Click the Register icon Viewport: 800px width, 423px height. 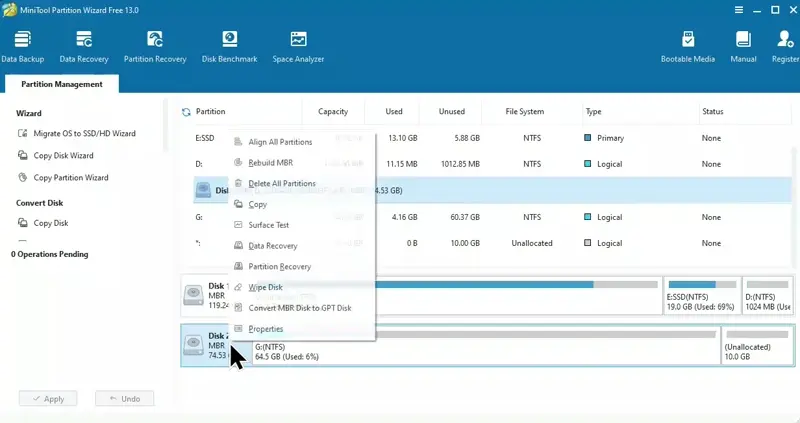click(x=785, y=46)
